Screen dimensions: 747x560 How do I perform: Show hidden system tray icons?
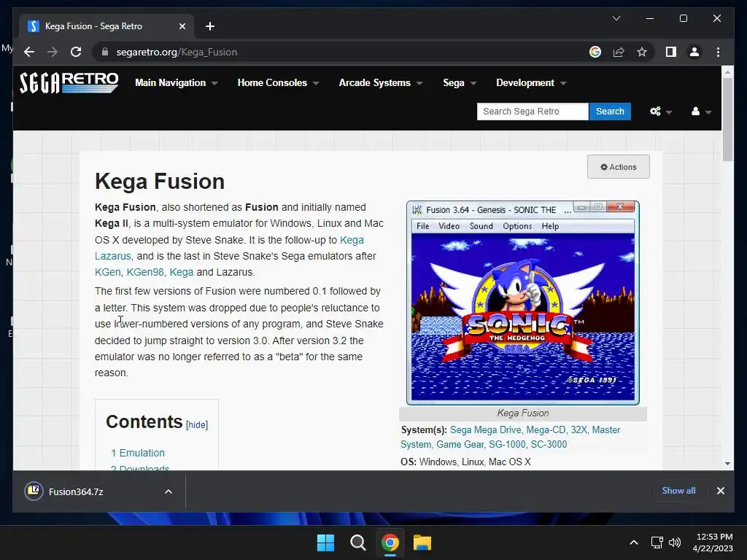coord(634,542)
